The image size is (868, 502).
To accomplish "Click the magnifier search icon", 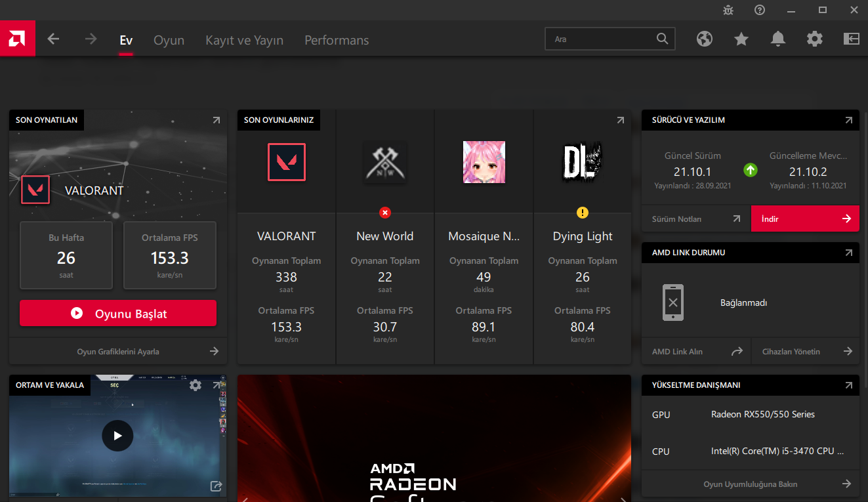I will (x=663, y=39).
